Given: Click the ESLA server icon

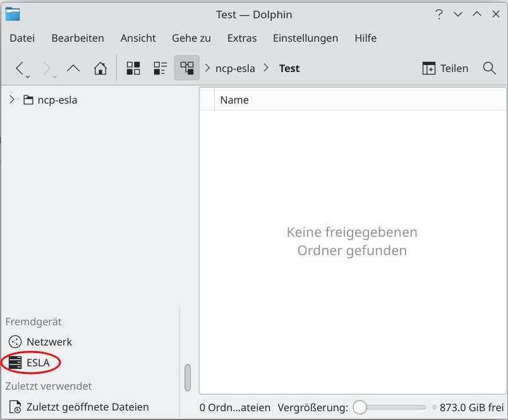Looking at the screenshot, I should [15, 363].
